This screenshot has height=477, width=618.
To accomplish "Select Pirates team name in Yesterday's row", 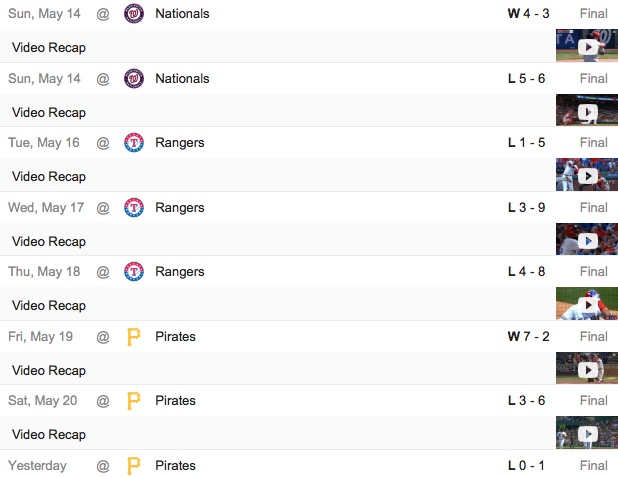I will (176, 466).
